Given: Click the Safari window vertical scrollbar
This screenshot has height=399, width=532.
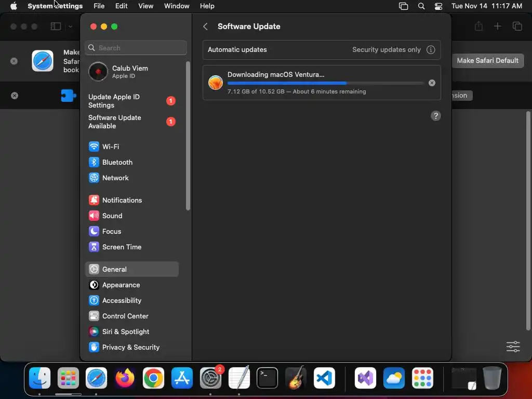Looking at the screenshot, I should pos(528,220).
